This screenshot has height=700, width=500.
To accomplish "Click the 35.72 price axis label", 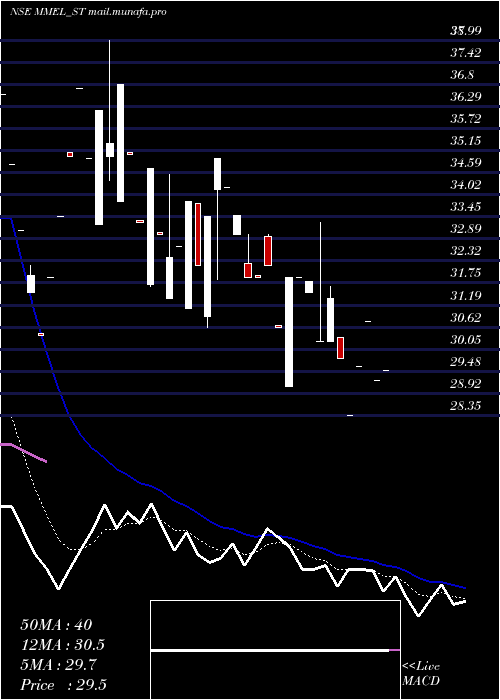I will coord(466,119).
